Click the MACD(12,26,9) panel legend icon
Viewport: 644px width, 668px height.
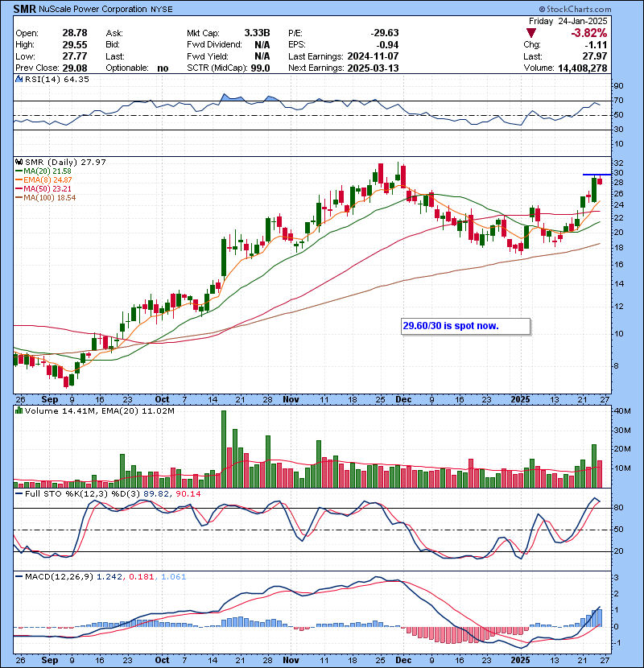[18, 576]
